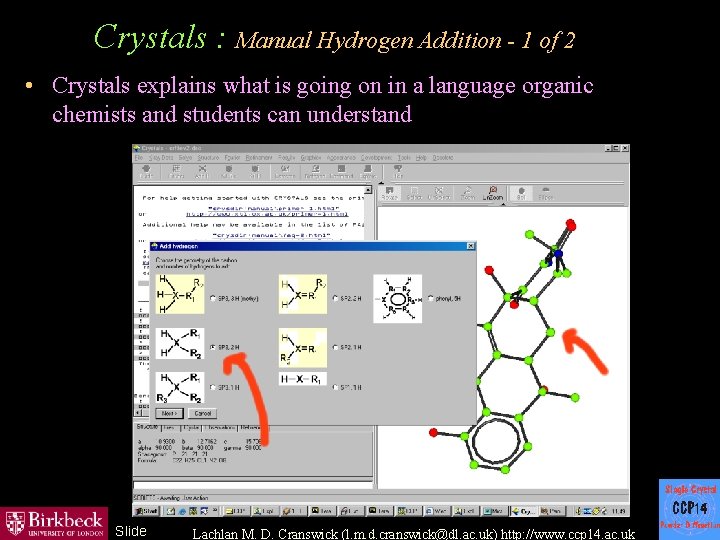Cancel the Add hydrogen dialog
This screenshot has height=540, width=720.
pos(202,413)
